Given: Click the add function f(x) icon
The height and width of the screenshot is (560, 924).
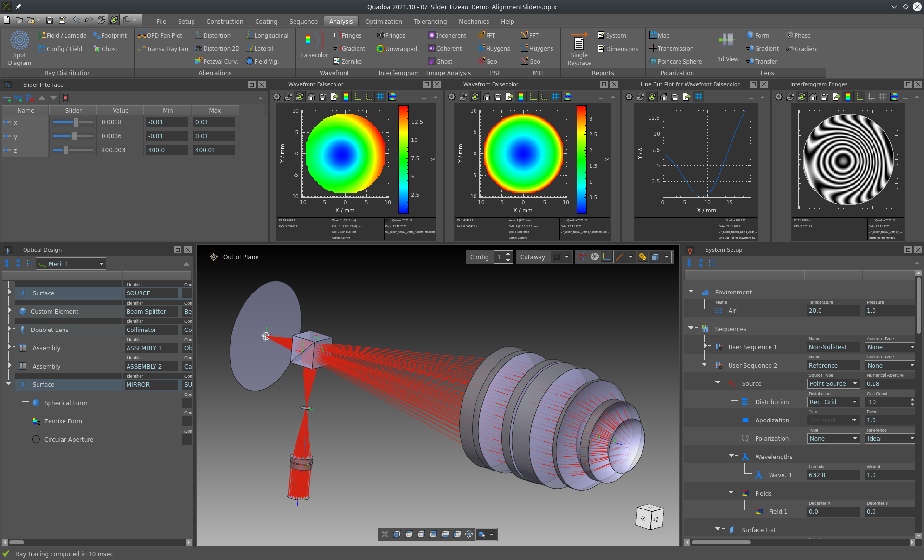Looking at the screenshot, I should (x=18, y=98).
